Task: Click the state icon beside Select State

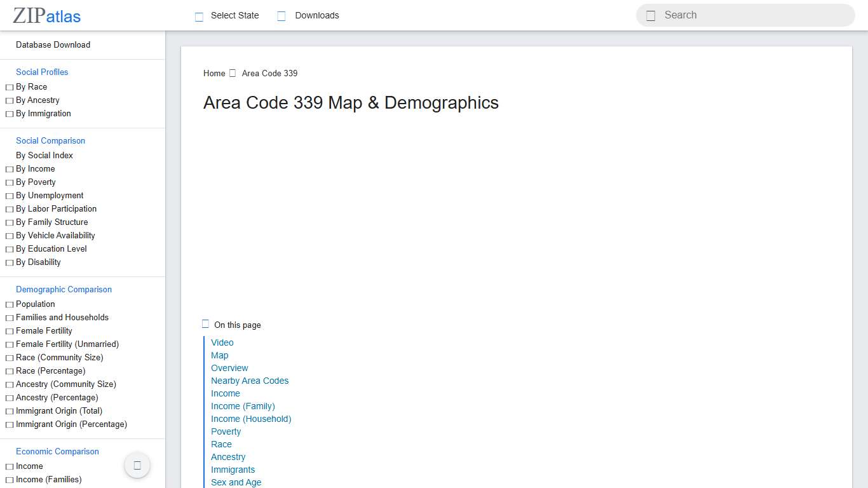Action: [199, 15]
